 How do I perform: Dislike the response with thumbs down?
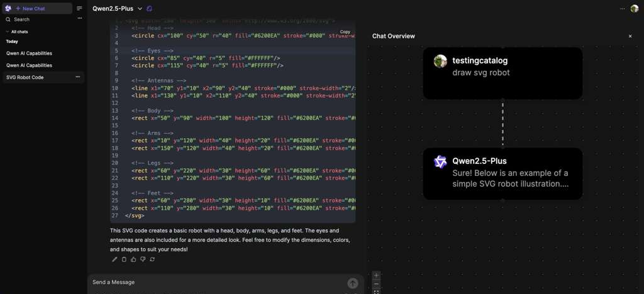point(143,259)
